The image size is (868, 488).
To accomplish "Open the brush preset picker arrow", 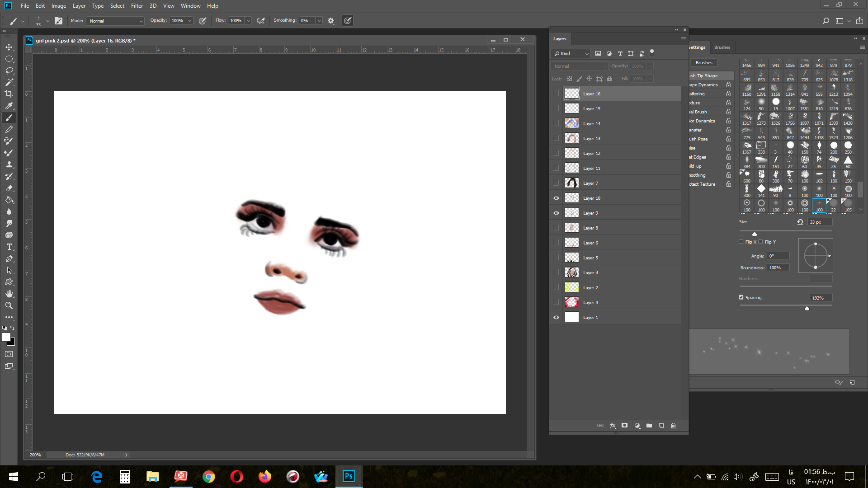I will click(x=48, y=21).
